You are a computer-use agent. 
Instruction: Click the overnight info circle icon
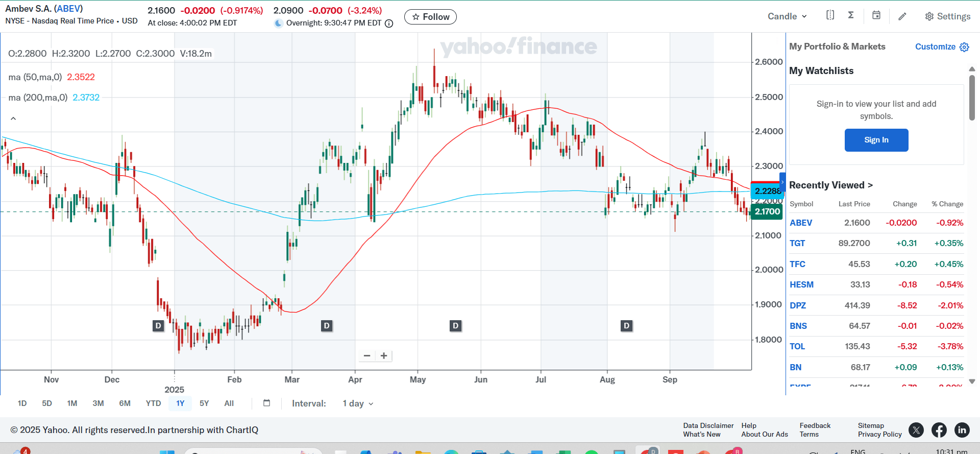(389, 23)
